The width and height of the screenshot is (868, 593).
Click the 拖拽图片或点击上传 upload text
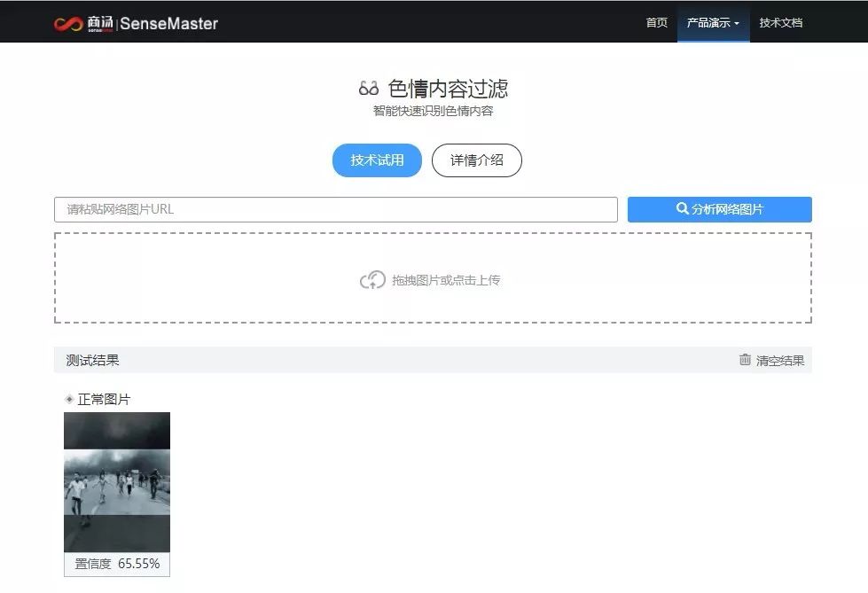pyautogui.click(x=446, y=280)
